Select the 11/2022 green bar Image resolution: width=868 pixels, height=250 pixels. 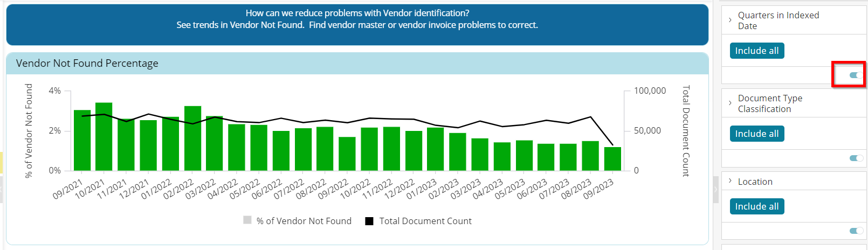point(391,149)
